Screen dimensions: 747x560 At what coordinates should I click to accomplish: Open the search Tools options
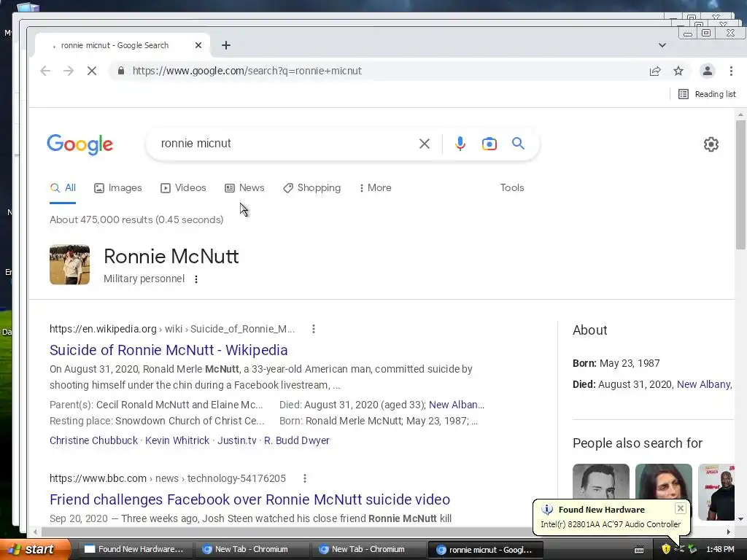[512, 188]
